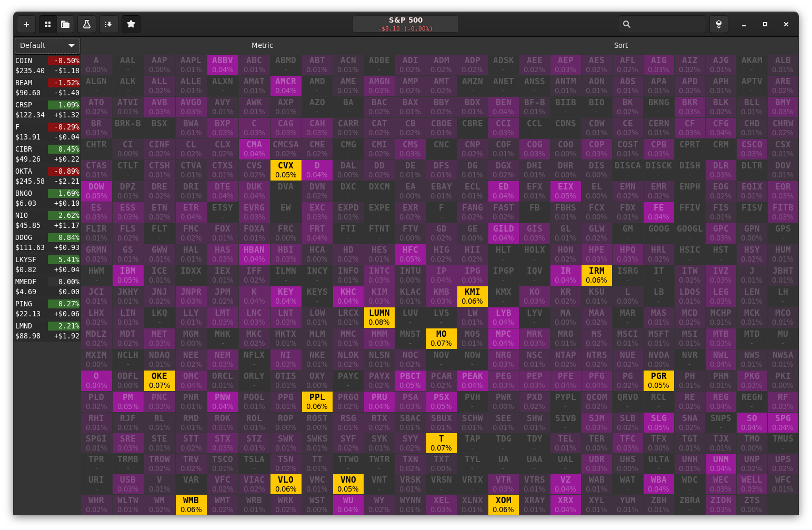Open the cube menu button in header
Screen dimensions: 812x530
coord(718,24)
